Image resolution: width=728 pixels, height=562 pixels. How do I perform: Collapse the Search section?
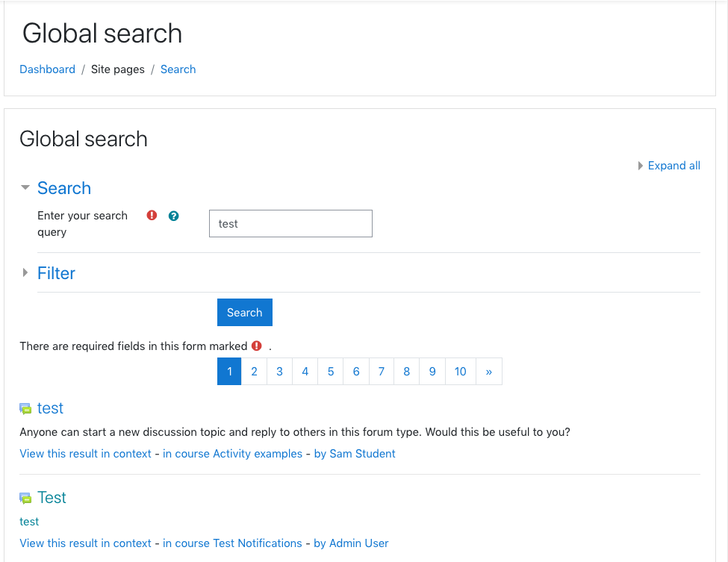[x=25, y=187]
